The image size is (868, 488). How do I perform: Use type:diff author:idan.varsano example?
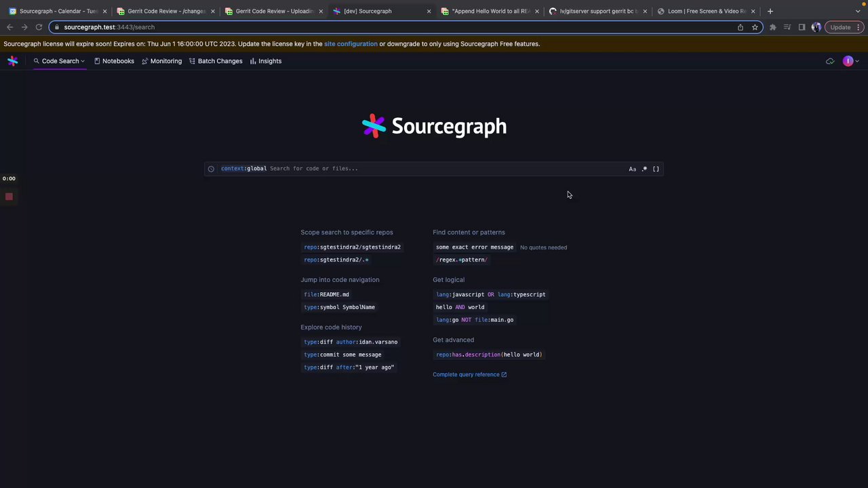coord(351,342)
